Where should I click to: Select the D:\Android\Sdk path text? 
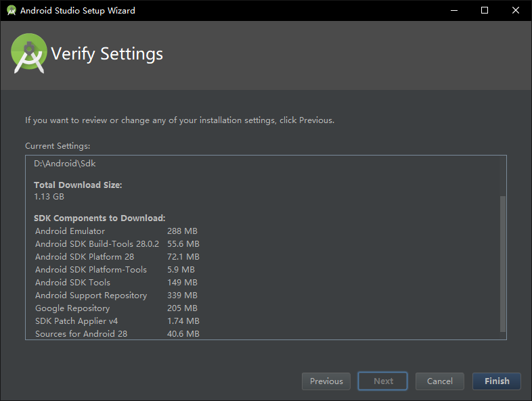point(65,164)
